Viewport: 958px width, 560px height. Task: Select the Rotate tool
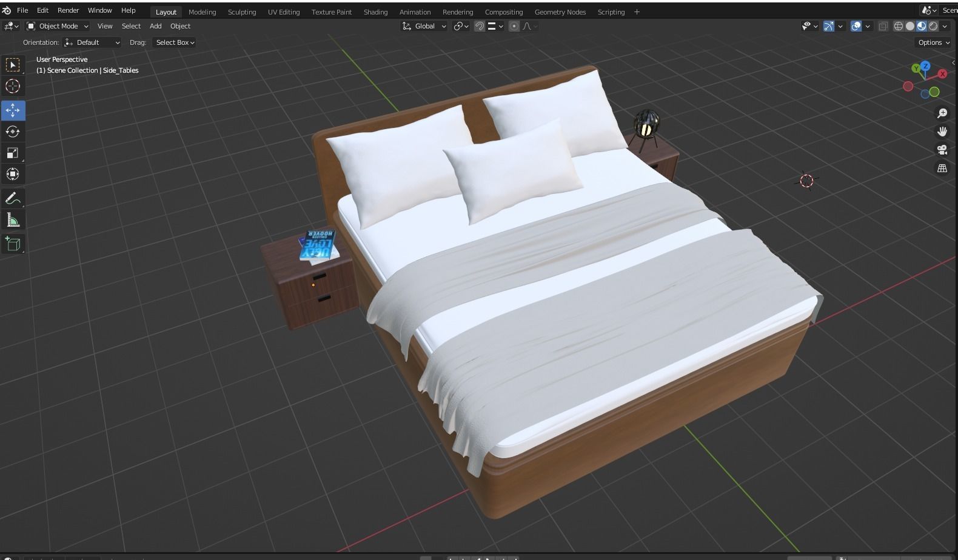click(13, 132)
